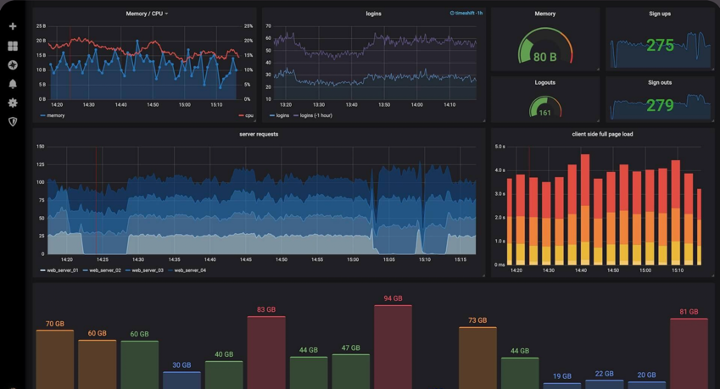Toggle the logins series in legend
Viewport: 720px width, 390px height.
tap(279, 116)
